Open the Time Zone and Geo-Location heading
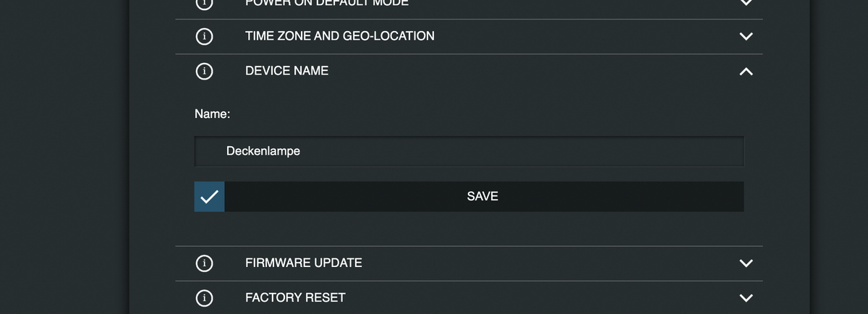 [x=340, y=35]
